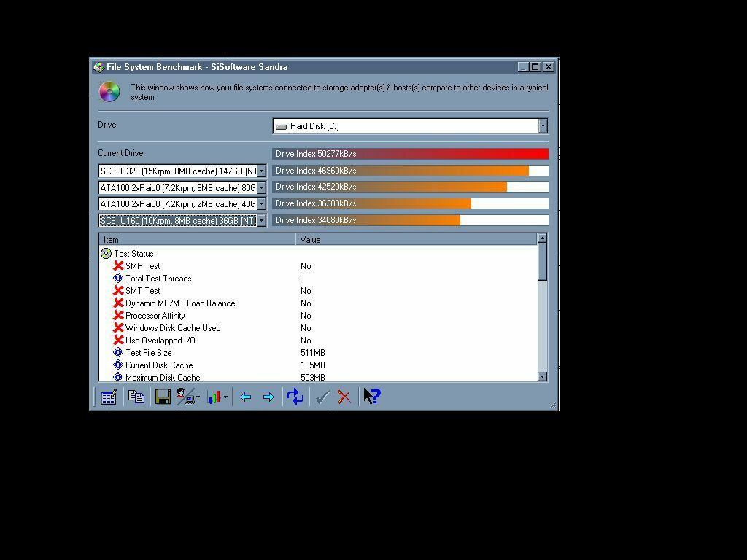This screenshot has width=747, height=560.
Task: Click red X icon beside Windows Disk Cache Used
Action: (119, 327)
